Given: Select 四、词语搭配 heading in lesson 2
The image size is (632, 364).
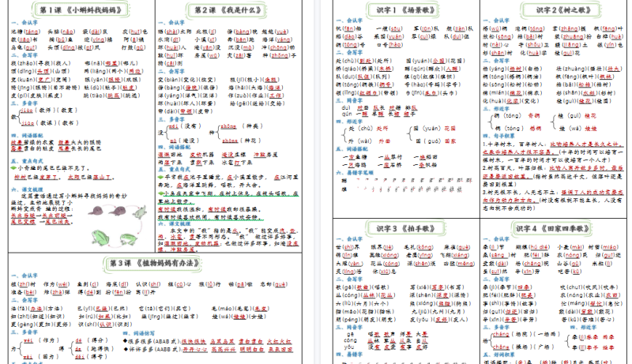Looking at the screenshot, I should point(171,145).
